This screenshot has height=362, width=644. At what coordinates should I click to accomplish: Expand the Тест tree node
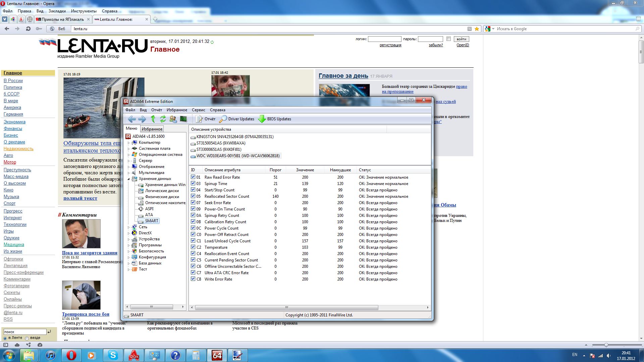(x=128, y=269)
